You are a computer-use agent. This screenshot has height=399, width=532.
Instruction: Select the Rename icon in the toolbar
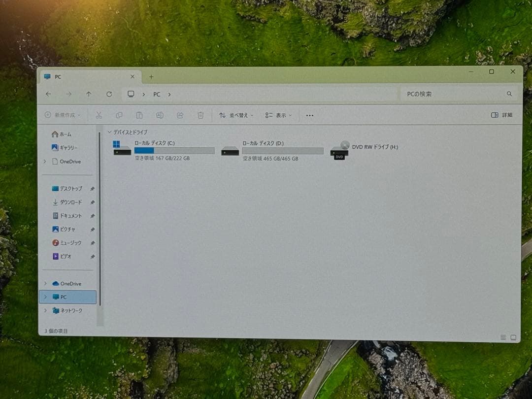pyautogui.click(x=160, y=115)
